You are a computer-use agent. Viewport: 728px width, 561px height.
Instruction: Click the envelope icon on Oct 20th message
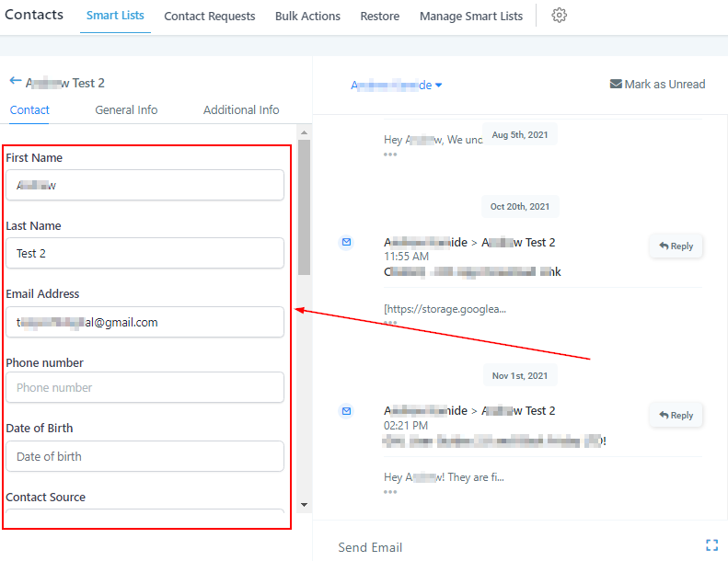coord(346,243)
